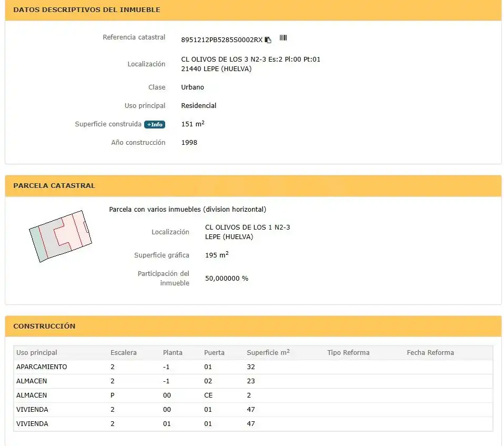Click the 'Parcela con varios inmuebles (division horizontal)' text
The height and width of the screenshot is (446, 504).
(188, 210)
